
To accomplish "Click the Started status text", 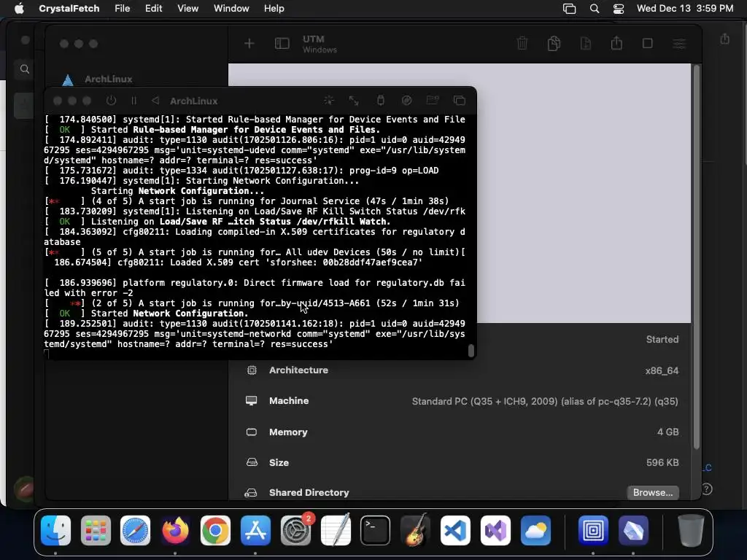I will (x=662, y=340).
